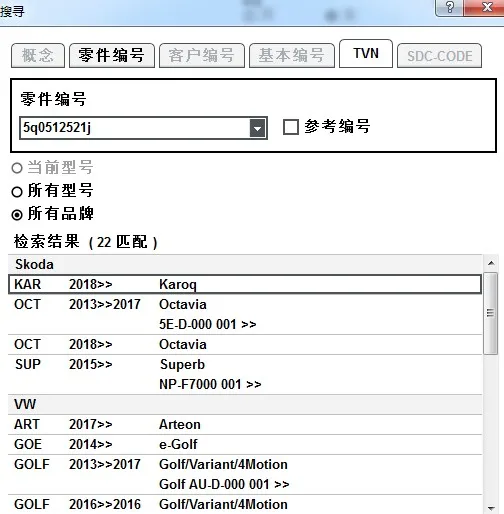Select the OCT 2018>> Octavia row
Screen dimensions: 504x514
245,344
